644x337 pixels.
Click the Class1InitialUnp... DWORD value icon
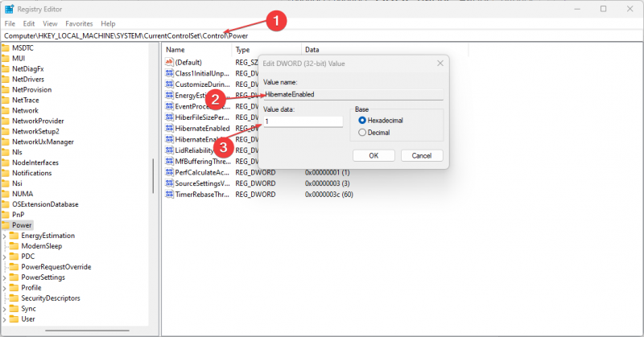tap(169, 73)
